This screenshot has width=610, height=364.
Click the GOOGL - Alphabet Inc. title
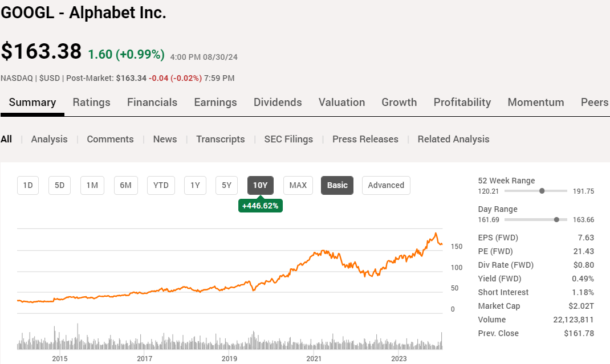pyautogui.click(x=84, y=13)
